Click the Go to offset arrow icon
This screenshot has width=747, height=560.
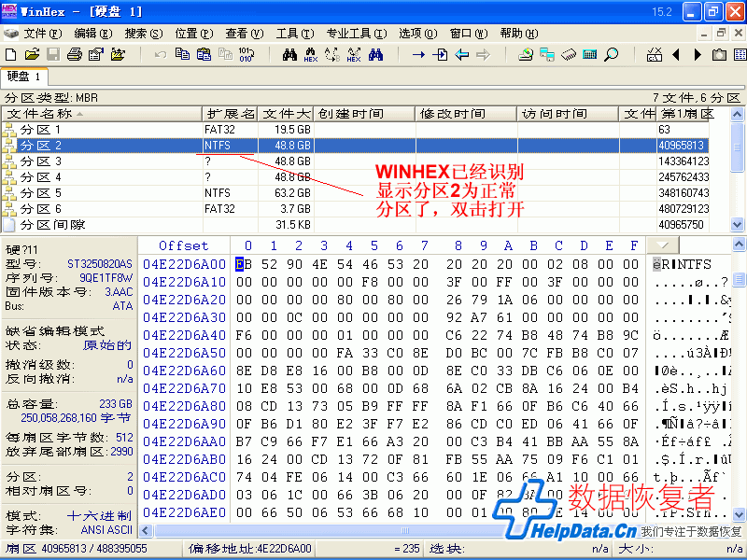418,55
